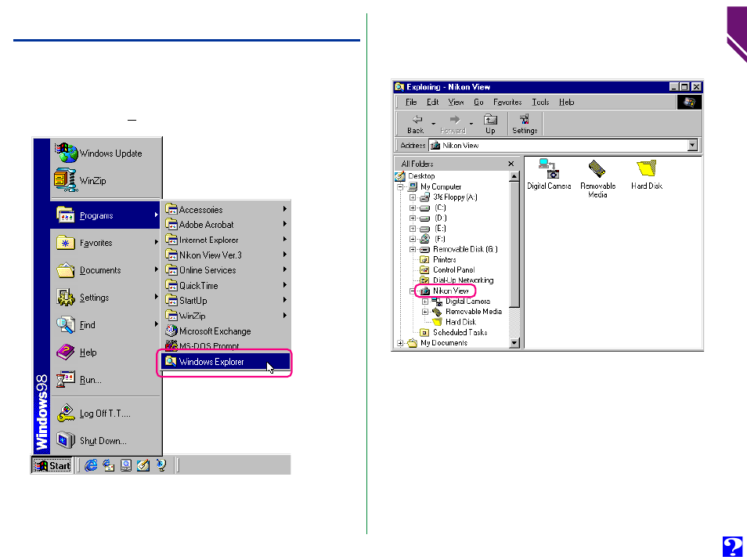
Task: Open the Nikon View Ver.3 program group
Action: click(x=226, y=255)
